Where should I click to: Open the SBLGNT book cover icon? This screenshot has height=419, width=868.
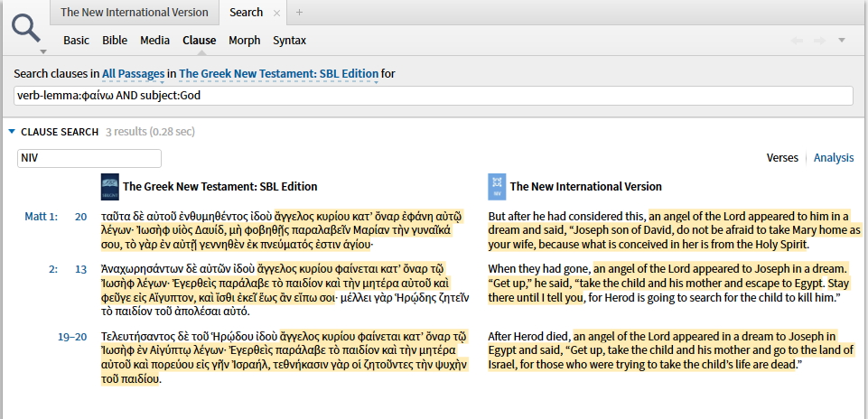tap(109, 187)
